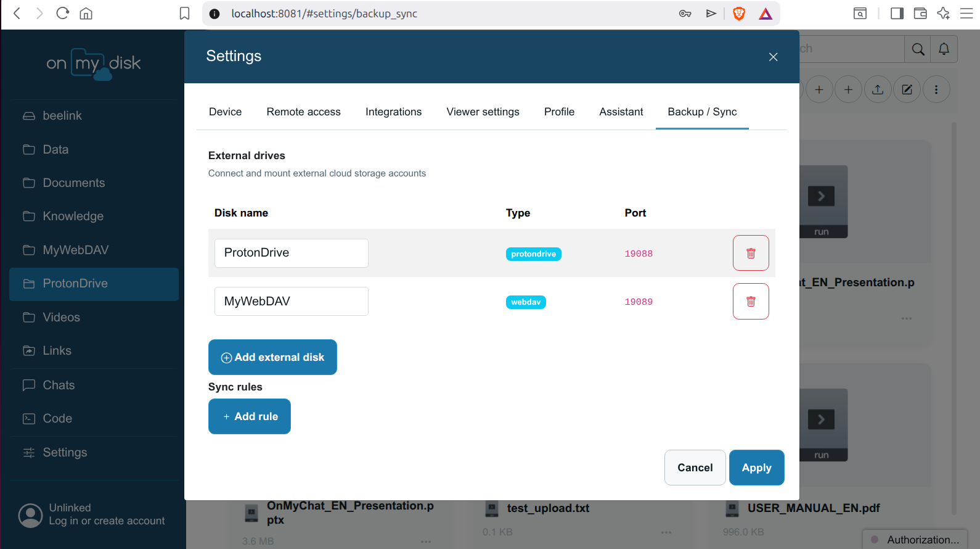The width and height of the screenshot is (980, 549).
Task: Select the Profile tab
Action: [559, 112]
